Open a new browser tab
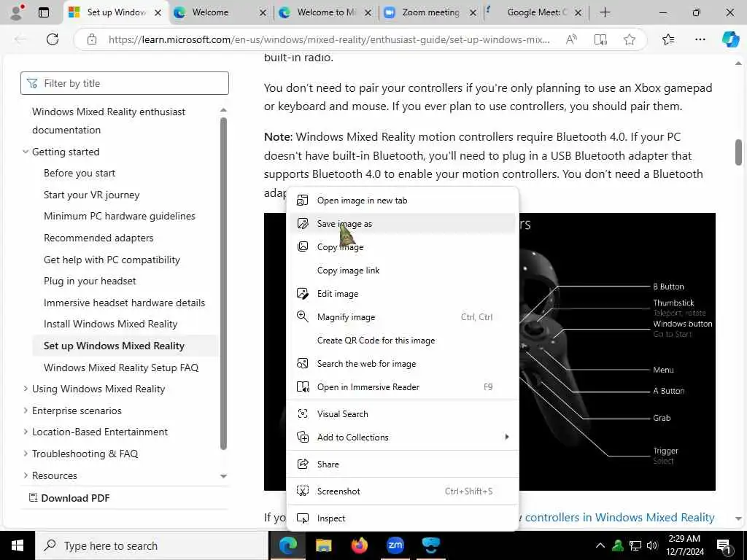This screenshot has height=560, width=747. (605, 12)
